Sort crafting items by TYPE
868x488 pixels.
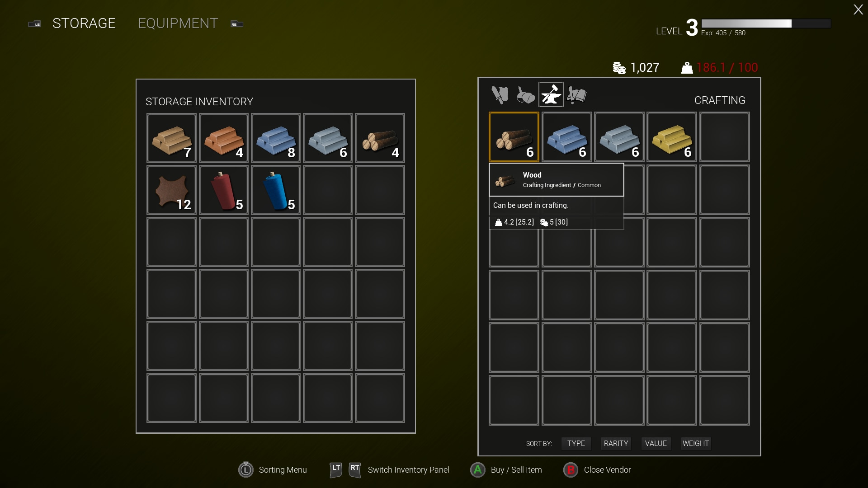point(576,443)
